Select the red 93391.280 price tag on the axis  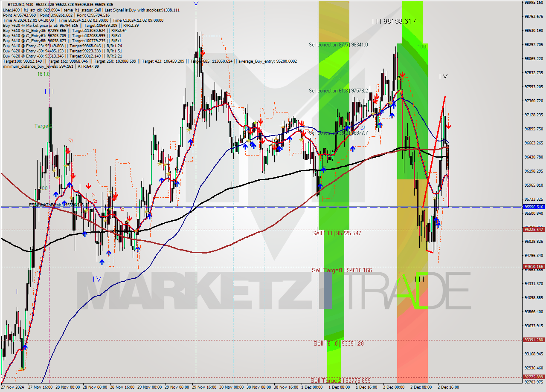[534, 340]
